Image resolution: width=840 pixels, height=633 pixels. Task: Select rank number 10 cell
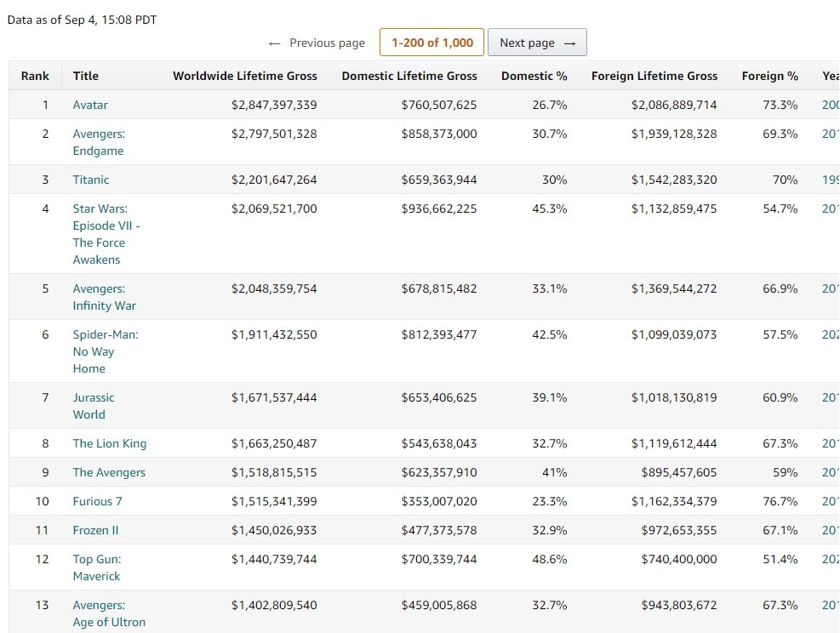(x=42, y=501)
